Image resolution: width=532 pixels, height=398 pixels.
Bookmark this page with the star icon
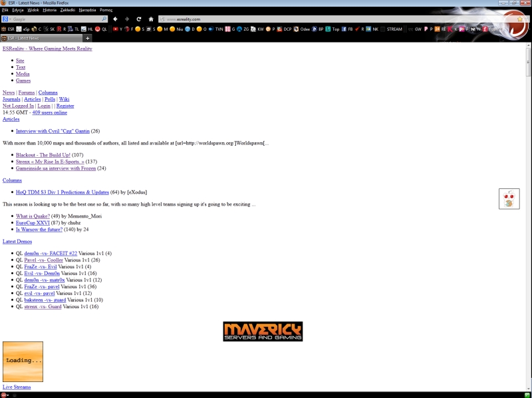pos(519,19)
